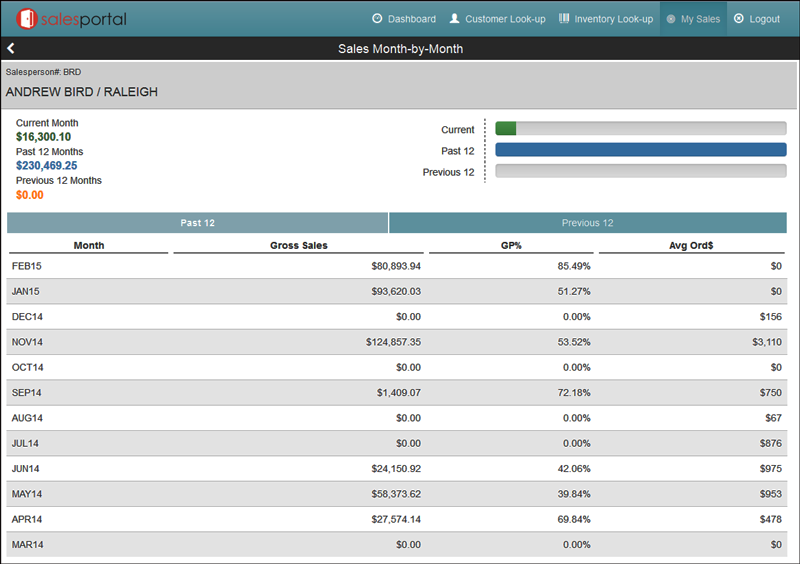Click the salesportal logo icon
800x564 pixels.
click(x=26, y=19)
